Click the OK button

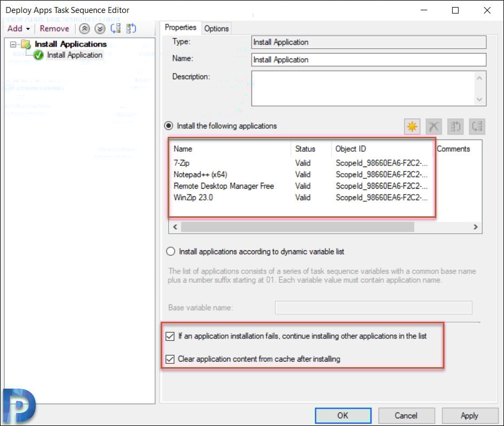(x=343, y=416)
